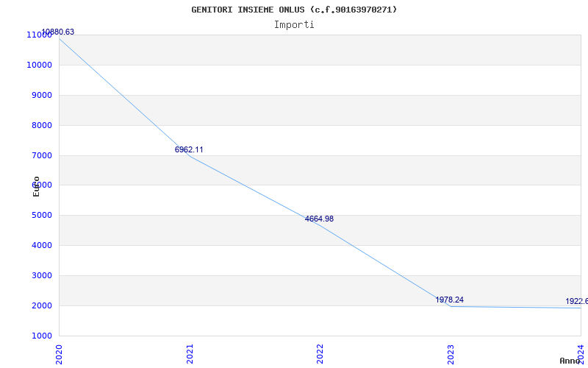
Task: Click the 2021 x-axis label
Action: click(190, 355)
